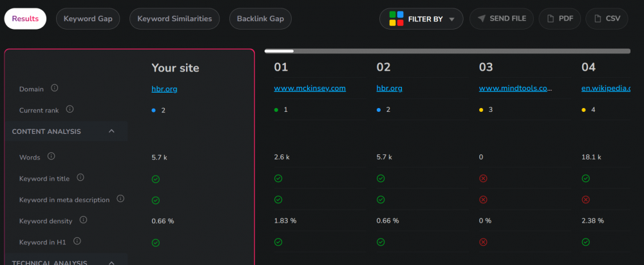644x265 pixels.
Task: Click the four-color squares Filter By icon
Action: point(396,19)
